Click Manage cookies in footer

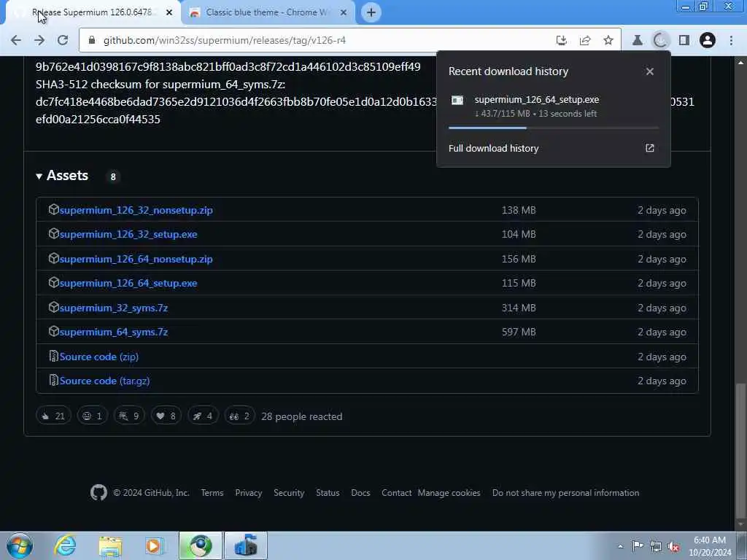(449, 492)
